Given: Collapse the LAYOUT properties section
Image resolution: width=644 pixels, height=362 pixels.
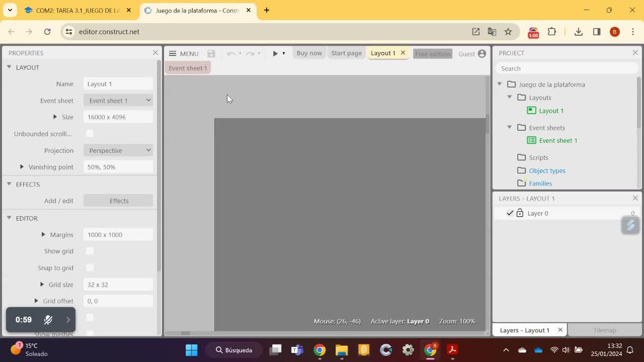Looking at the screenshot, I should tap(9, 67).
